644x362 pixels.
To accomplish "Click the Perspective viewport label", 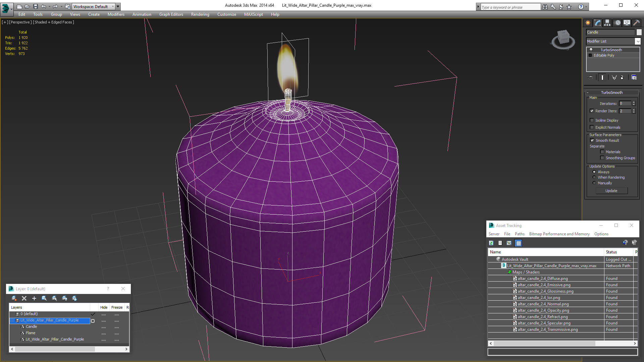I will point(20,22).
